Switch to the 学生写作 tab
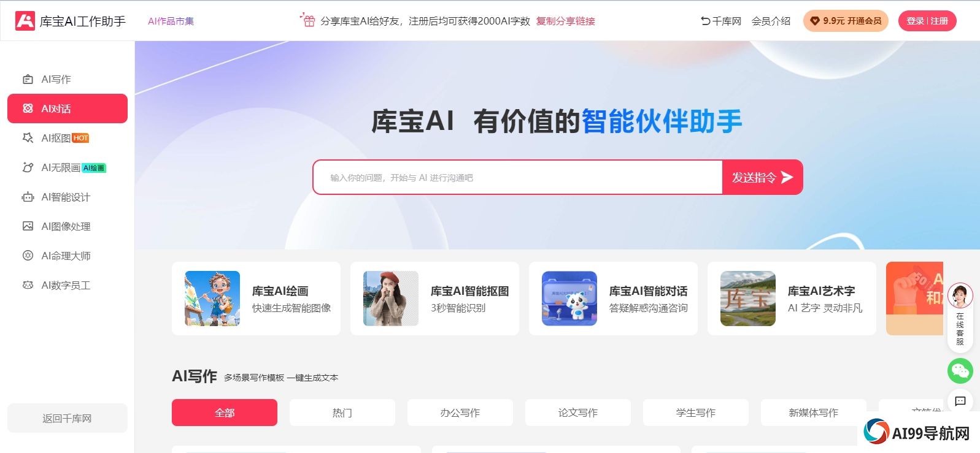 (696, 413)
